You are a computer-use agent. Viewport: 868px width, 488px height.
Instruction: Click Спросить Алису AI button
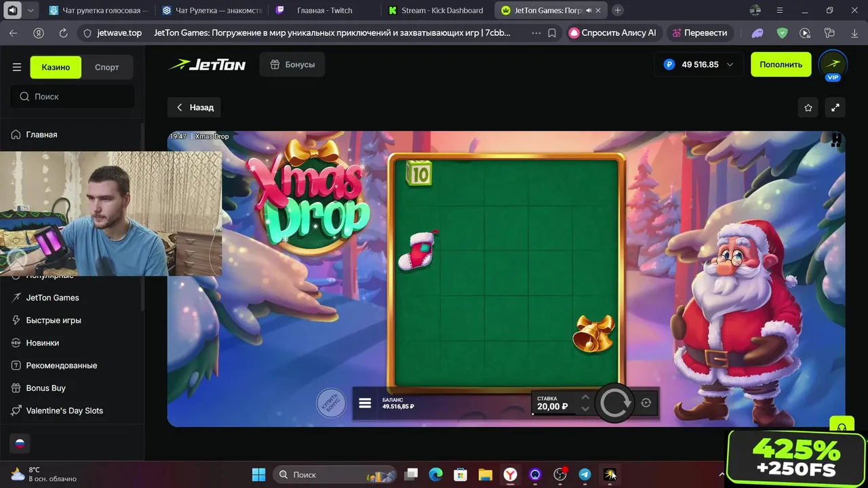(612, 33)
